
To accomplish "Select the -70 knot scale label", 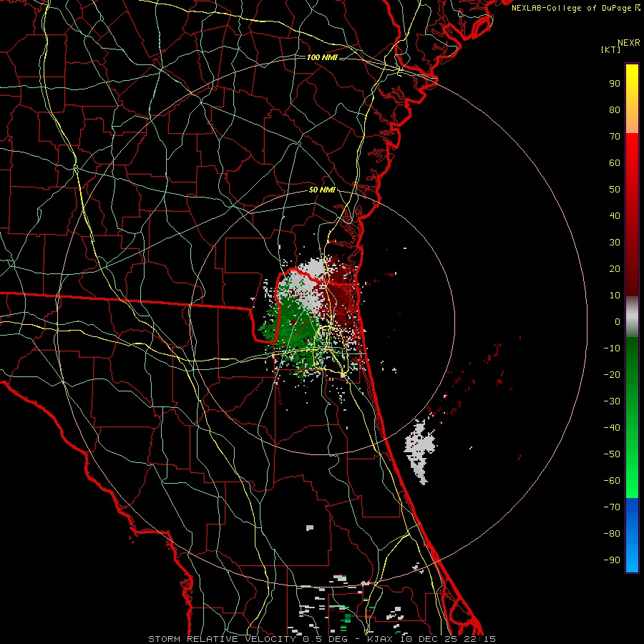I will coord(612,507).
